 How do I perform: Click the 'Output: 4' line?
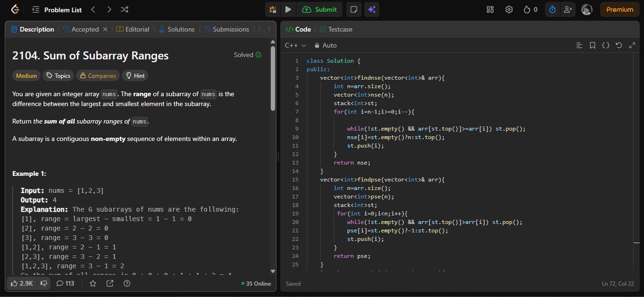point(39,200)
